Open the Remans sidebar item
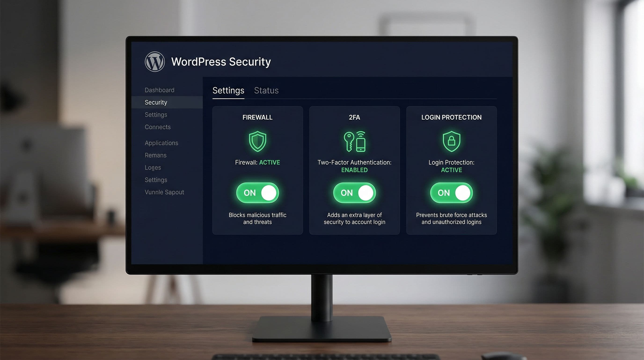This screenshot has width=644, height=360. [155, 155]
